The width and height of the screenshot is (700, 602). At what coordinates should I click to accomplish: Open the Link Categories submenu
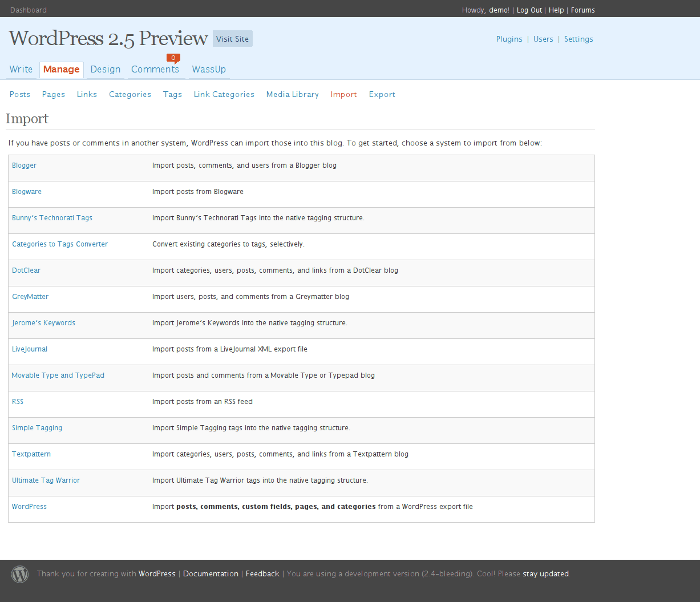(x=224, y=94)
